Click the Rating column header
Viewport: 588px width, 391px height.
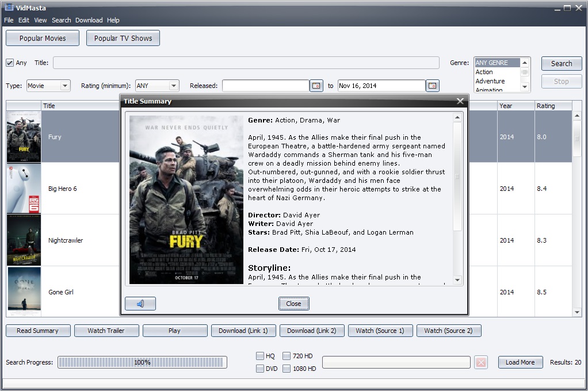[553, 106]
